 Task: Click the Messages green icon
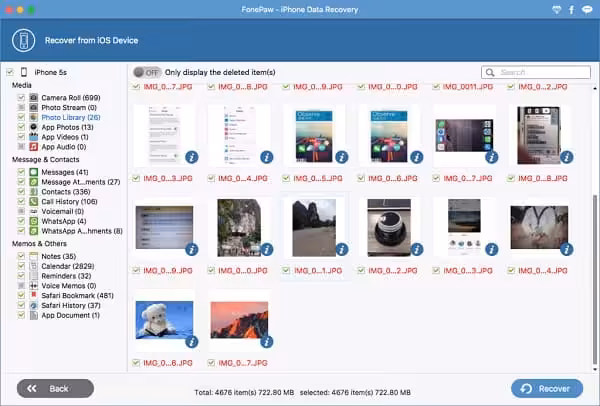(x=34, y=172)
